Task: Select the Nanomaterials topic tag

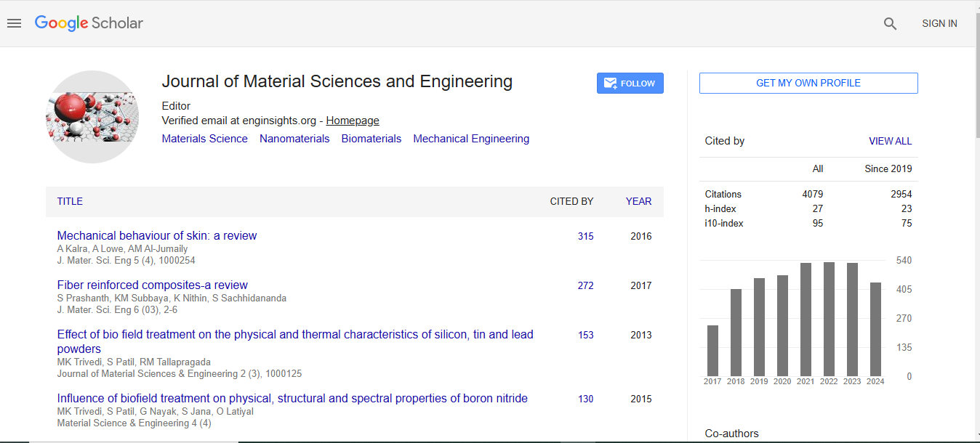Action: [294, 139]
